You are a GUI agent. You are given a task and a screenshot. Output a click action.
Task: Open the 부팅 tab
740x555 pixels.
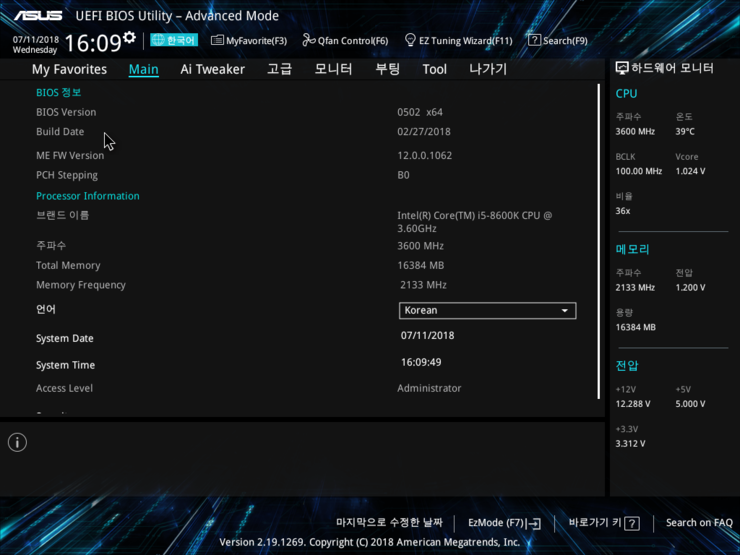pos(387,69)
